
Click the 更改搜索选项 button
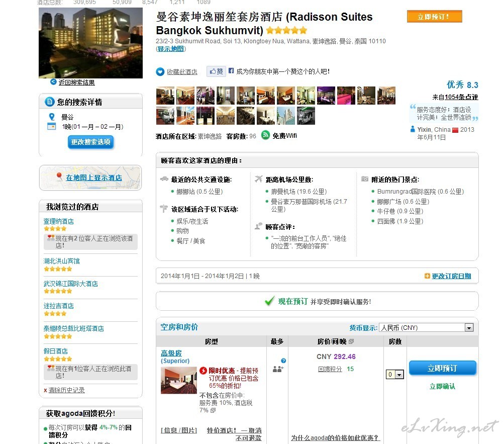pyautogui.click(x=90, y=142)
